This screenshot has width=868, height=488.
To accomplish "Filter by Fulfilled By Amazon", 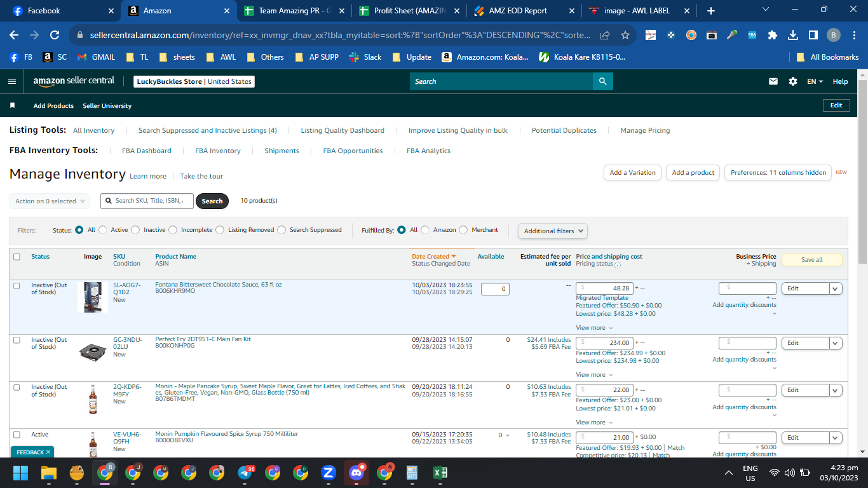I will tap(425, 230).
